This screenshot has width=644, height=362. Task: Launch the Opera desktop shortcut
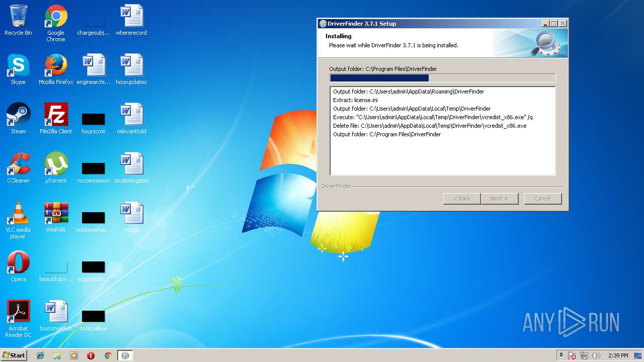18,266
